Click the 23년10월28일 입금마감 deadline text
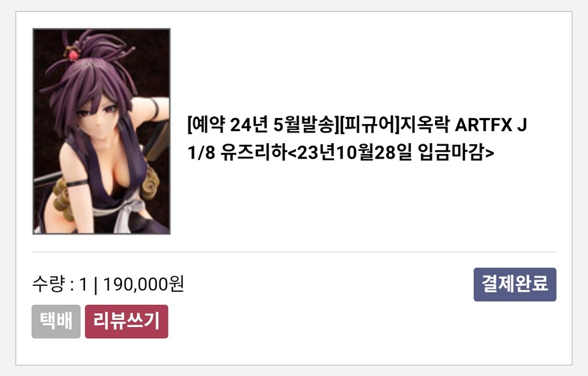Image resolution: width=588 pixels, height=376 pixels. tap(391, 152)
